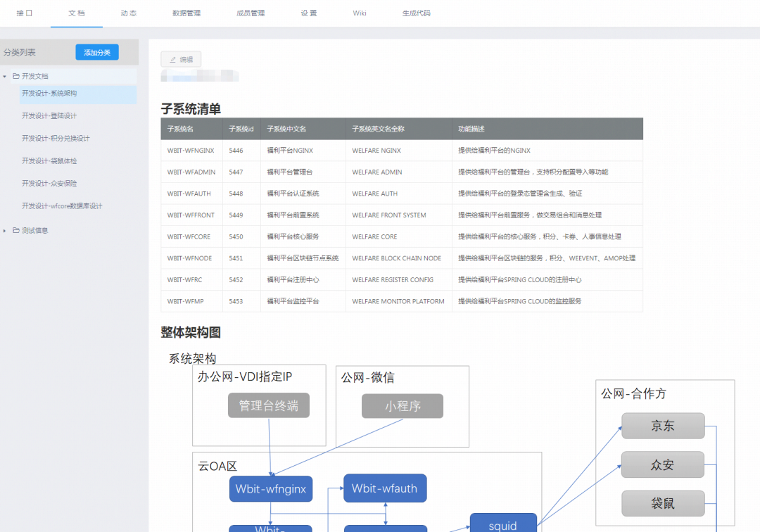This screenshot has width=760, height=532.
Task: Switch to the 数据管理 tab
Action: tap(186, 13)
